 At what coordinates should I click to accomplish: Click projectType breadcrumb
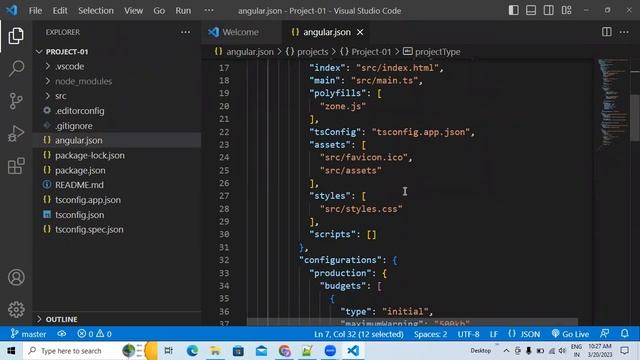[x=432, y=52]
